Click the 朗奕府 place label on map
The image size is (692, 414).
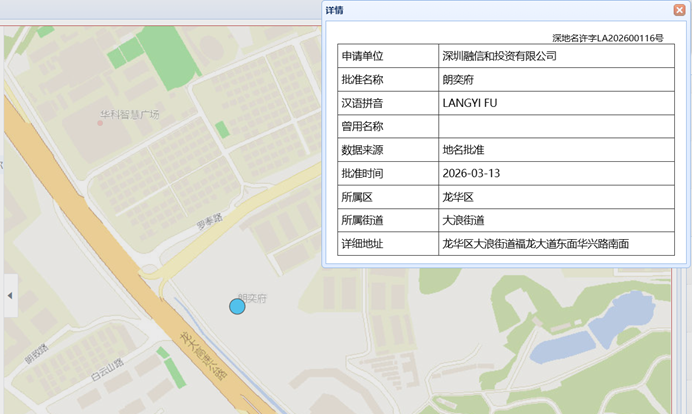click(252, 298)
